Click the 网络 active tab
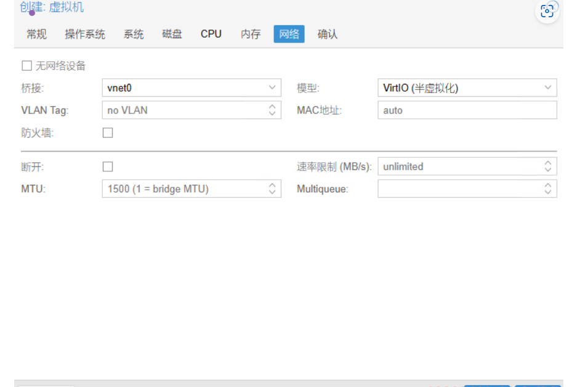Image resolution: width=588 pixels, height=387 pixels. (x=289, y=34)
